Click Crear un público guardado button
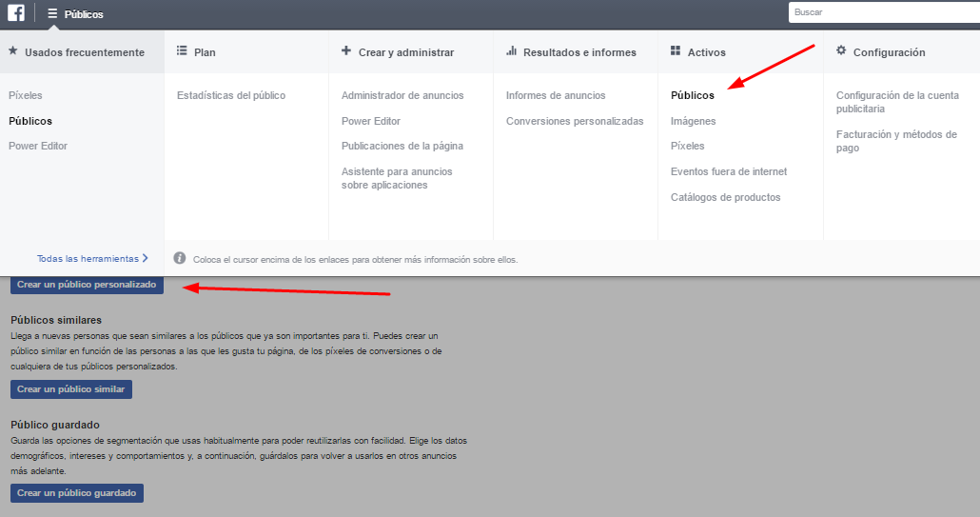 pos(77,493)
